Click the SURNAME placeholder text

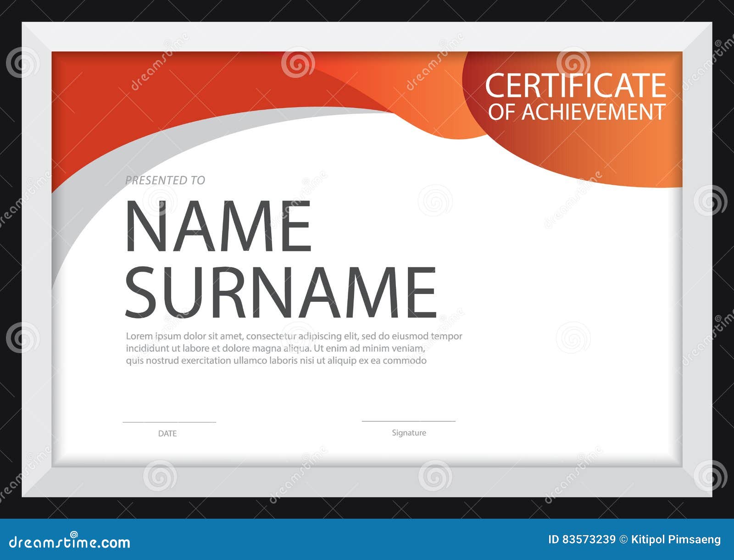[280, 289]
